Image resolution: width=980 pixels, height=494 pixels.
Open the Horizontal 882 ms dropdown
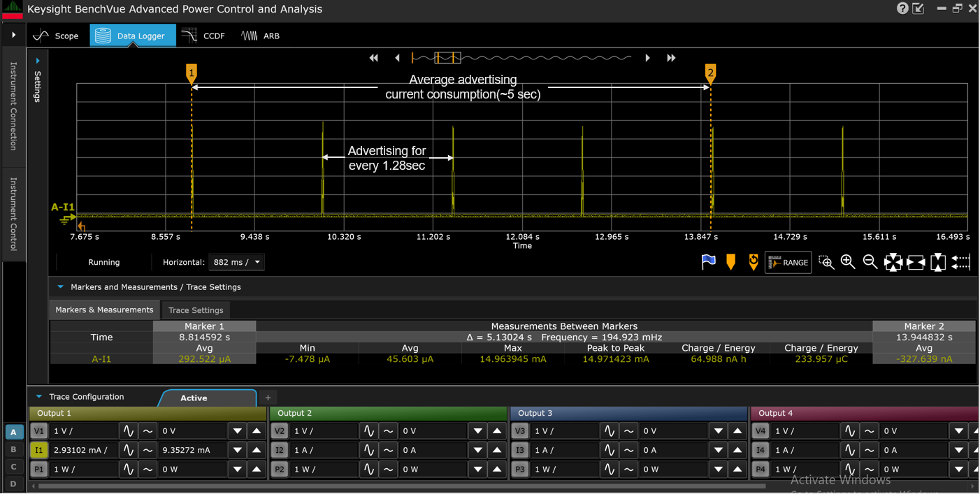(x=236, y=262)
